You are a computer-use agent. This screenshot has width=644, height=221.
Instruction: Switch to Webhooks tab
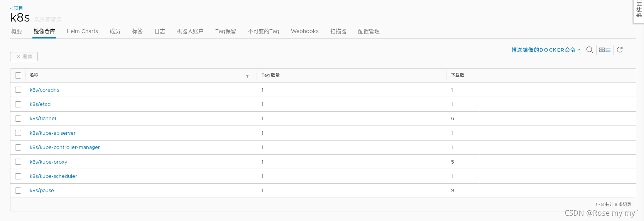(x=305, y=31)
